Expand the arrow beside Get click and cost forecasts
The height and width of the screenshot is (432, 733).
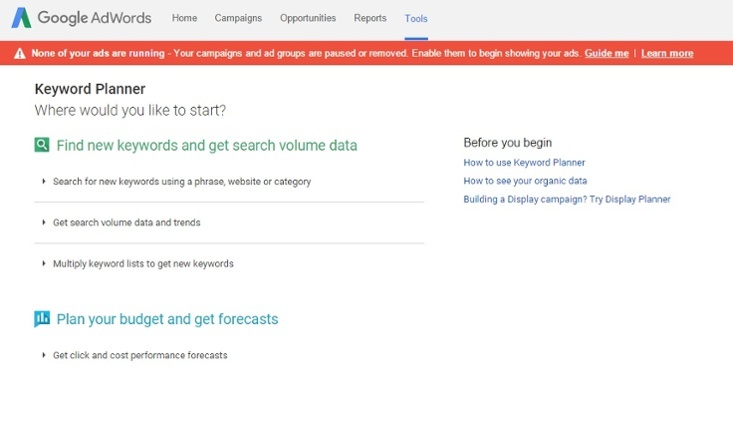click(43, 355)
